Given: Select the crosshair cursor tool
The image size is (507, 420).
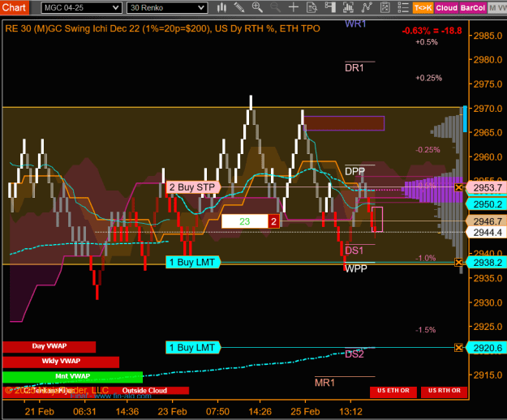Looking at the screenshot, I should click(x=294, y=7).
